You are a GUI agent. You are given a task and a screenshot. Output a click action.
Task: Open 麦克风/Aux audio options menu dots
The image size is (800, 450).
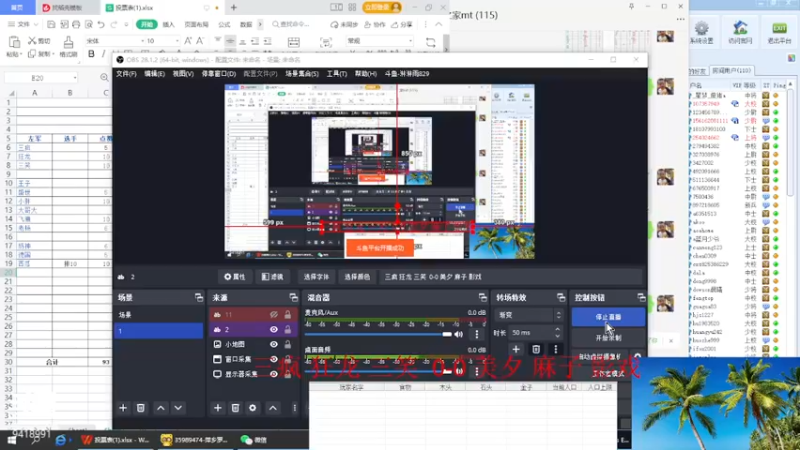477,334
